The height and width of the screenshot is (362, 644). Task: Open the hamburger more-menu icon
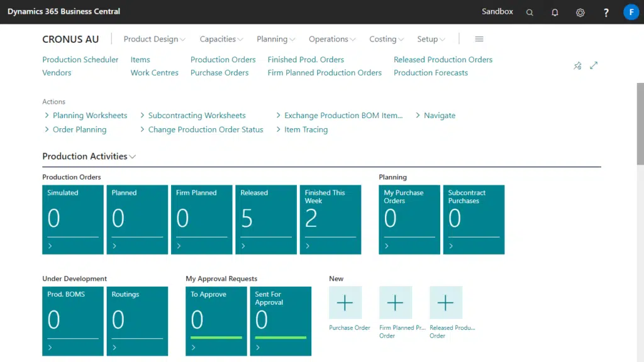(479, 39)
